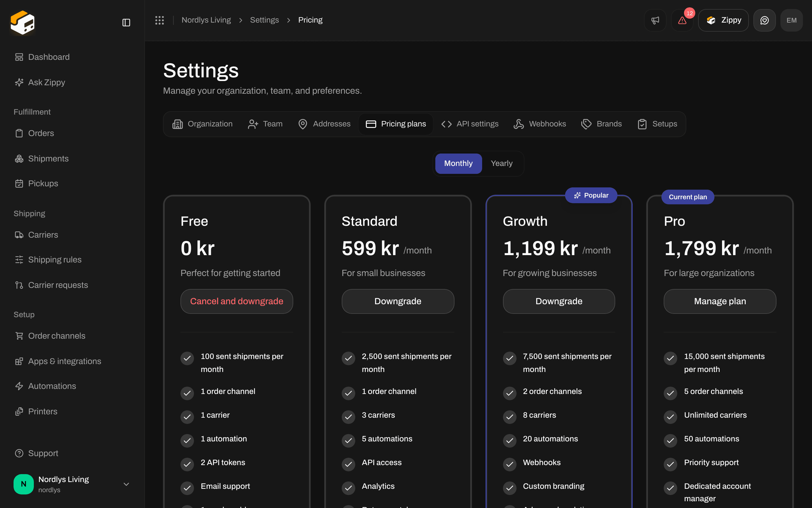Click the Carrier requests branch icon
812x508 pixels.
pos(19,285)
